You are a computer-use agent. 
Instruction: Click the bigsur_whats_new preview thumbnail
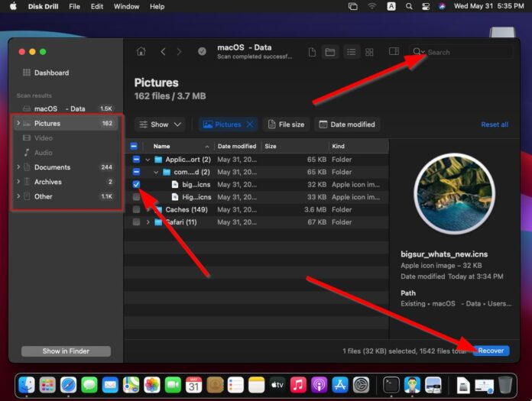[454, 193]
